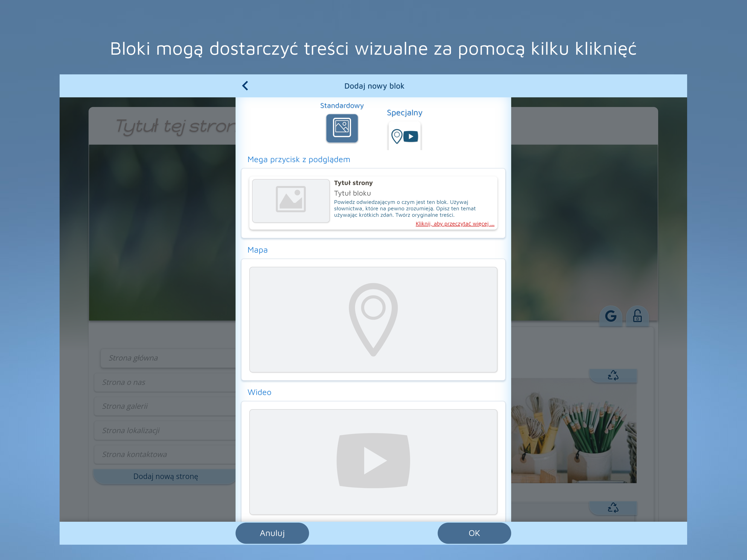Image resolution: width=747 pixels, height=560 pixels.
Task: Click the Google G icon
Action: point(611,316)
